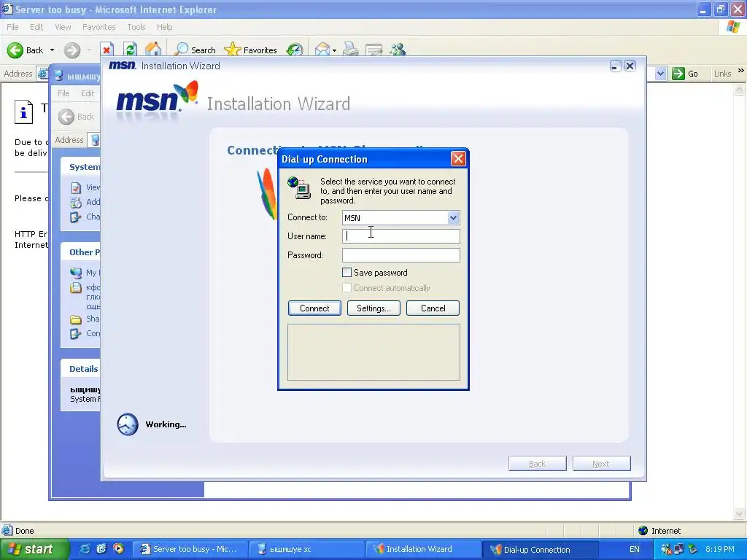This screenshot has height=560, width=747.
Task: Click the Mail icon in IE toolbar
Action: click(322, 50)
